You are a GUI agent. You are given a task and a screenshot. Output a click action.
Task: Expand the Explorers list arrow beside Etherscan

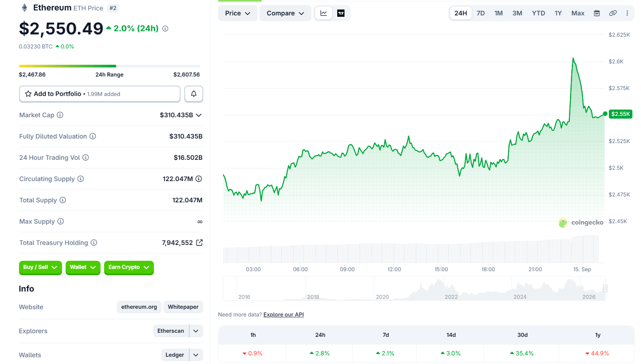196,331
